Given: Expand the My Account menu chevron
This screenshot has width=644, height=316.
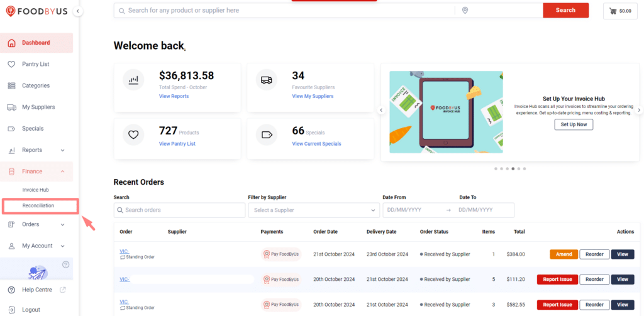Looking at the screenshot, I should [x=62, y=246].
